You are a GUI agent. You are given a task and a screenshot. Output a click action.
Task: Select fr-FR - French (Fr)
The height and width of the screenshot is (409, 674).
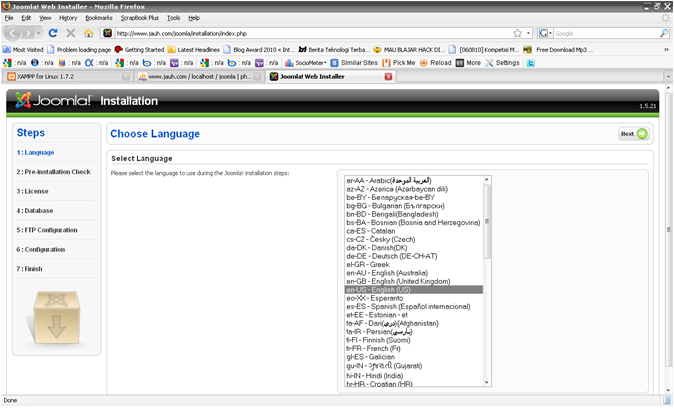point(414,348)
